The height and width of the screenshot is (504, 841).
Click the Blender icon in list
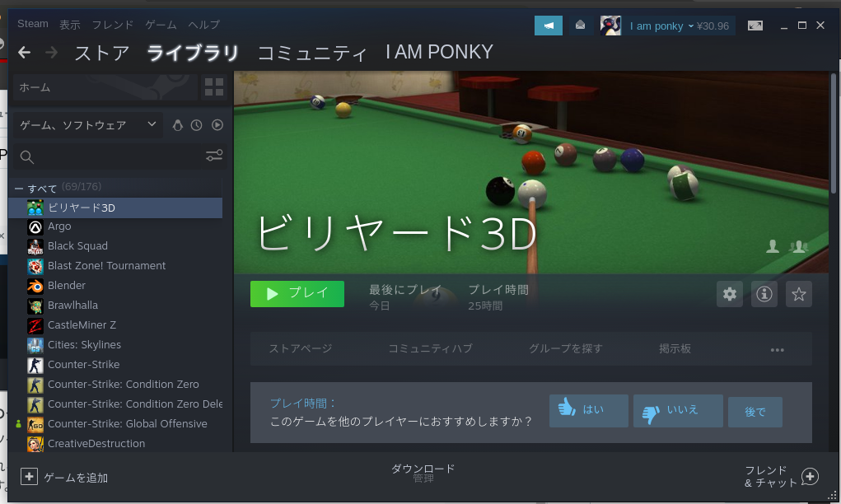coord(35,286)
